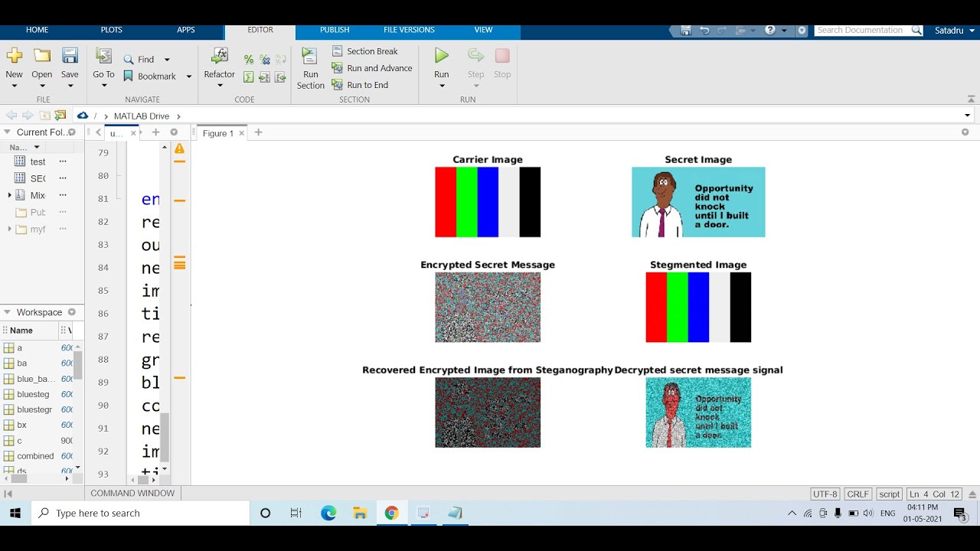Click the Find magnifier button
The width and height of the screenshot is (980, 551).
click(139, 59)
